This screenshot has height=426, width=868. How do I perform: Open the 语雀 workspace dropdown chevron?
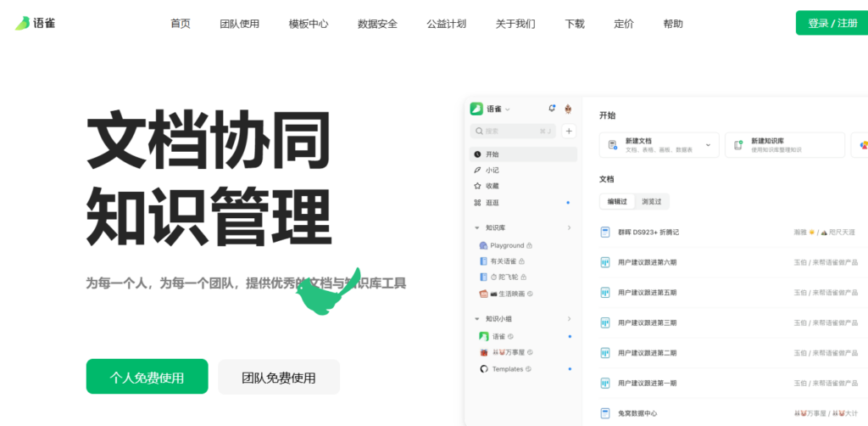tap(508, 109)
